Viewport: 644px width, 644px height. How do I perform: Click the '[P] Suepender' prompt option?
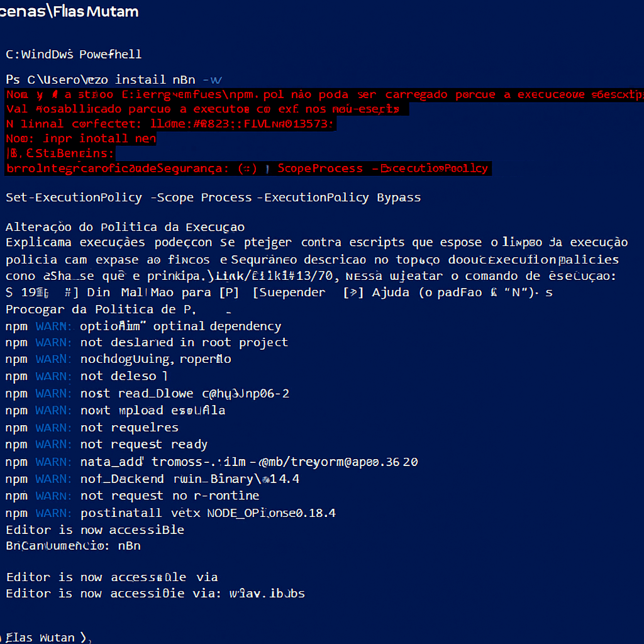point(289,292)
